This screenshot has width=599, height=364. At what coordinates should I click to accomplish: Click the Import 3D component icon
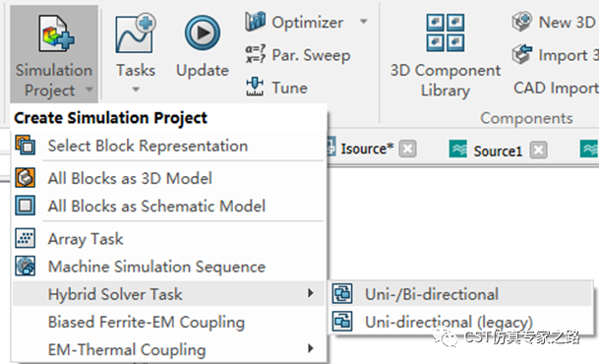(522, 54)
